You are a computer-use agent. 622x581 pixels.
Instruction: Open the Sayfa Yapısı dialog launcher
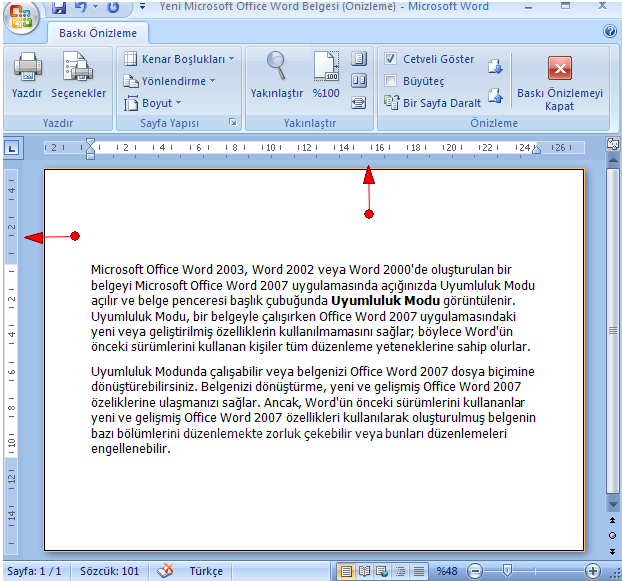point(233,122)
